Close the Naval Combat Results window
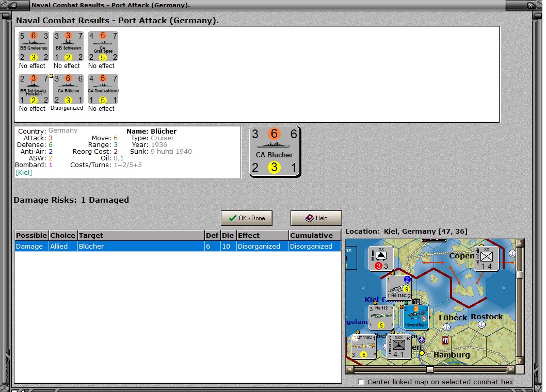The height and width of the screenshot is (392, 546). click(532, 5)
